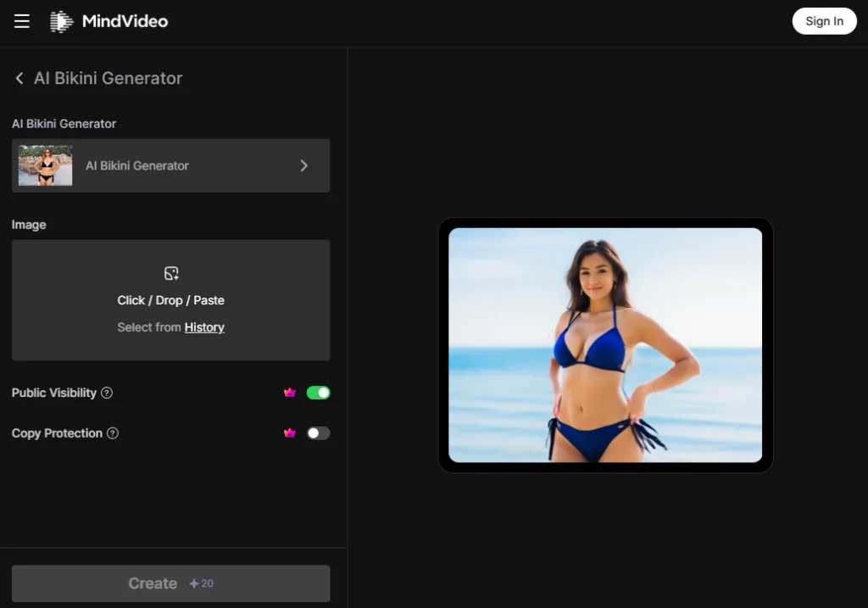868x608 pixels.
Task: Open History to select an image
Action: pos(203,326)
